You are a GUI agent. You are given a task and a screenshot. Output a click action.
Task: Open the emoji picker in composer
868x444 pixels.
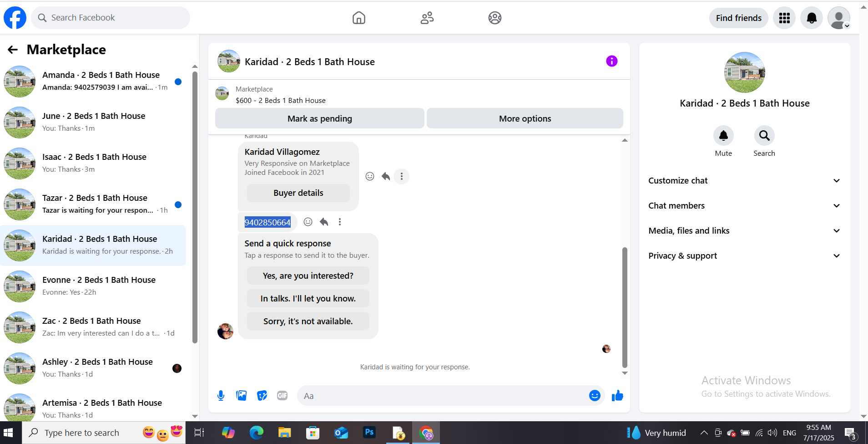click(x=595, y=396)
